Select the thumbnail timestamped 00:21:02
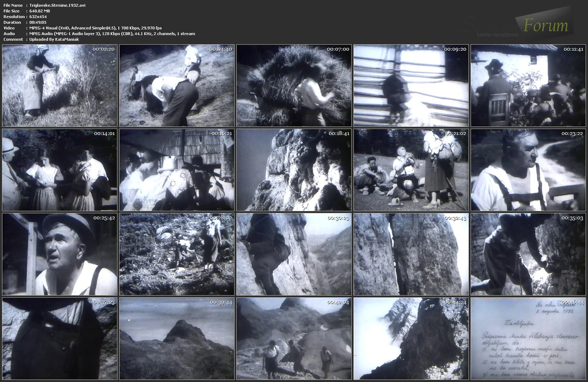This screenshot has height=382, width=588. (411, 170)
